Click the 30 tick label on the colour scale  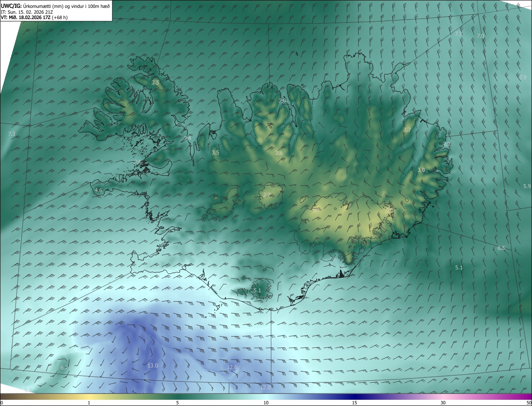(443, 403)
